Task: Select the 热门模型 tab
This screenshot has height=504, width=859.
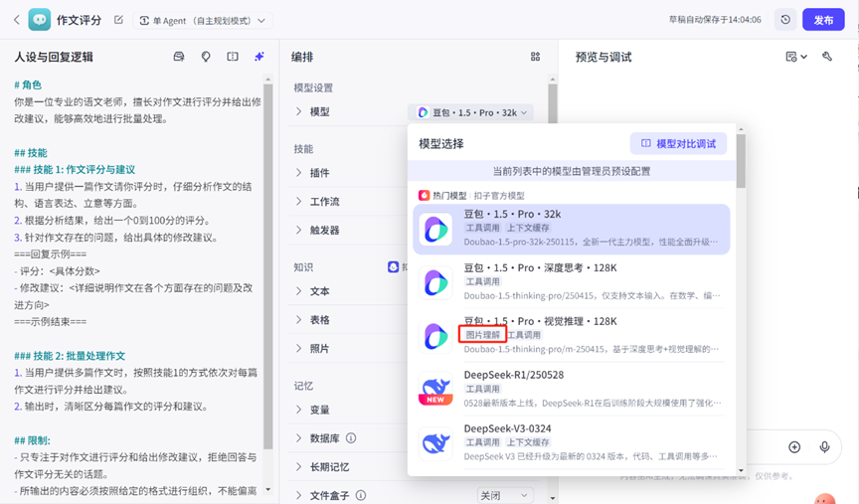Action: (x=443, y=196)
